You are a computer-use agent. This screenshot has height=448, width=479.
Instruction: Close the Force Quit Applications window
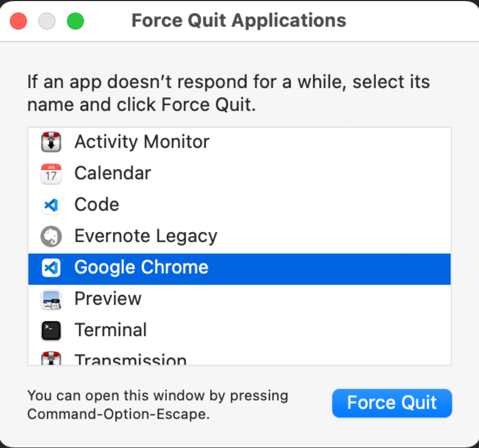(x=19, y=21)
